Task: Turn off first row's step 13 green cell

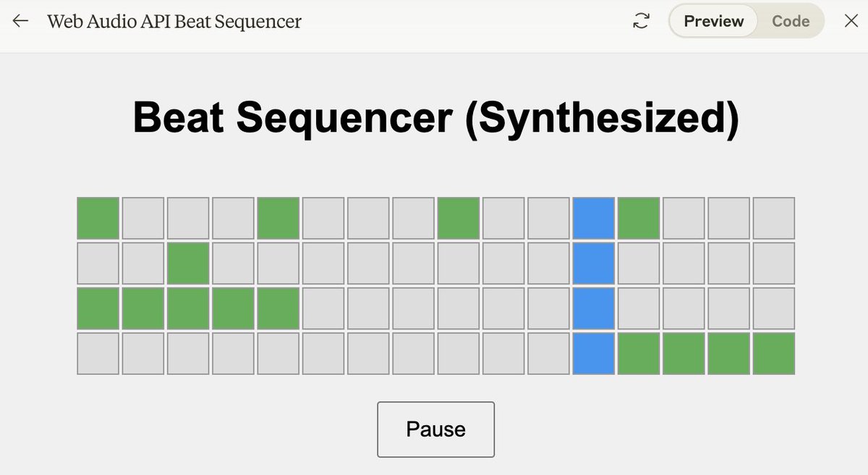Action: click(x=639, y=218)
